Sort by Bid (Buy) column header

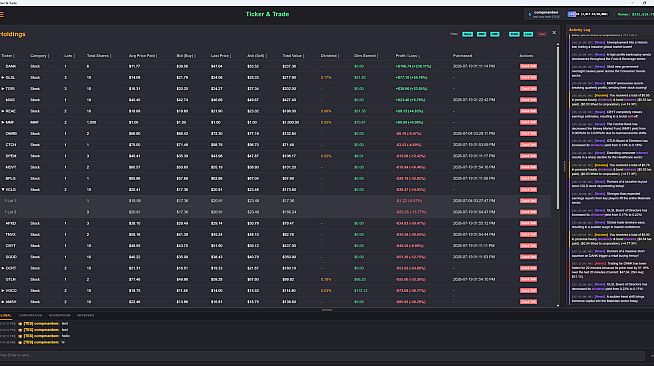click(x=186, y=55)
